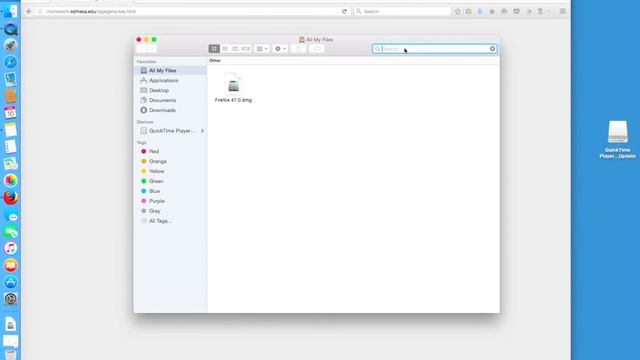640x360 pixels.
Task: Open Launchpad from the Dock
Action: coord(11,45)
